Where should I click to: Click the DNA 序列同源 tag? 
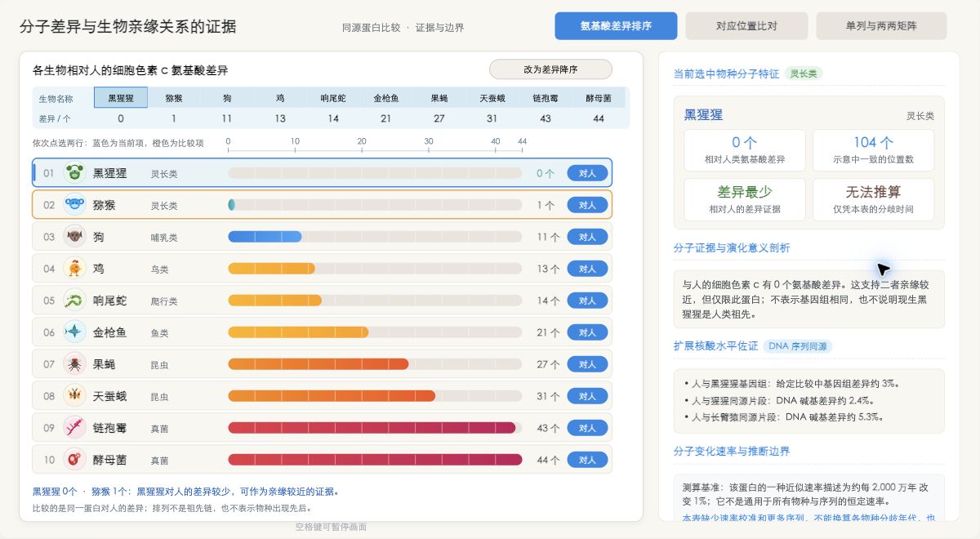point(798,346)
